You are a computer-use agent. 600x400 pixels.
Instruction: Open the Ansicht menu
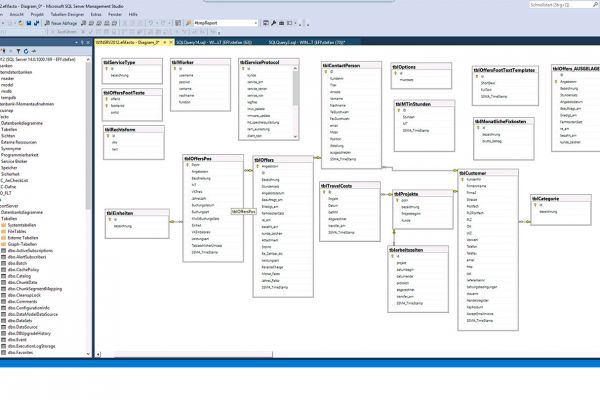(16, 14)
